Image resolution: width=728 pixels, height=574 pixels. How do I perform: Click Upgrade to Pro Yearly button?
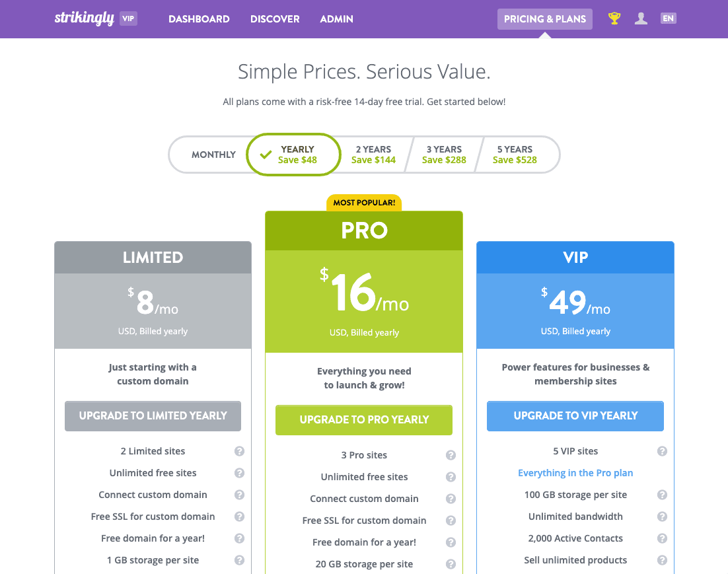click(x=364, y=419)
